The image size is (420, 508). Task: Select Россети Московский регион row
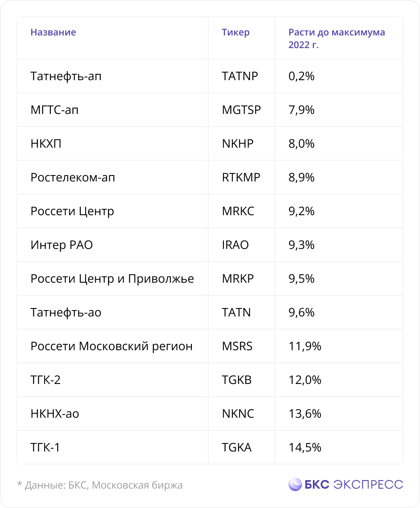tap(210, 346)
